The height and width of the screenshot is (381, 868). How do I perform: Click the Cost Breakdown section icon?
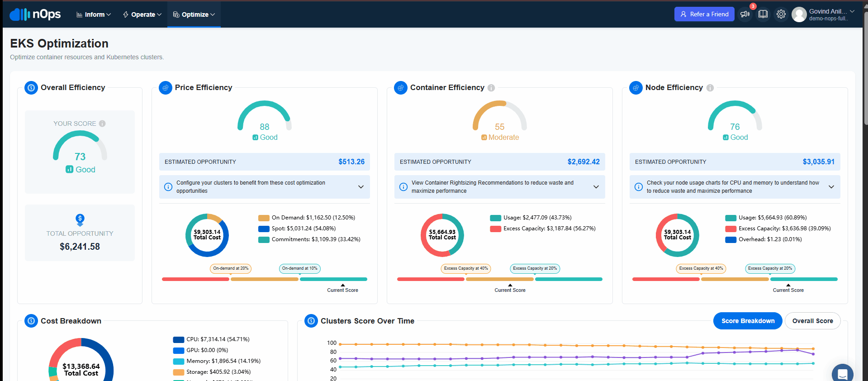31,321
